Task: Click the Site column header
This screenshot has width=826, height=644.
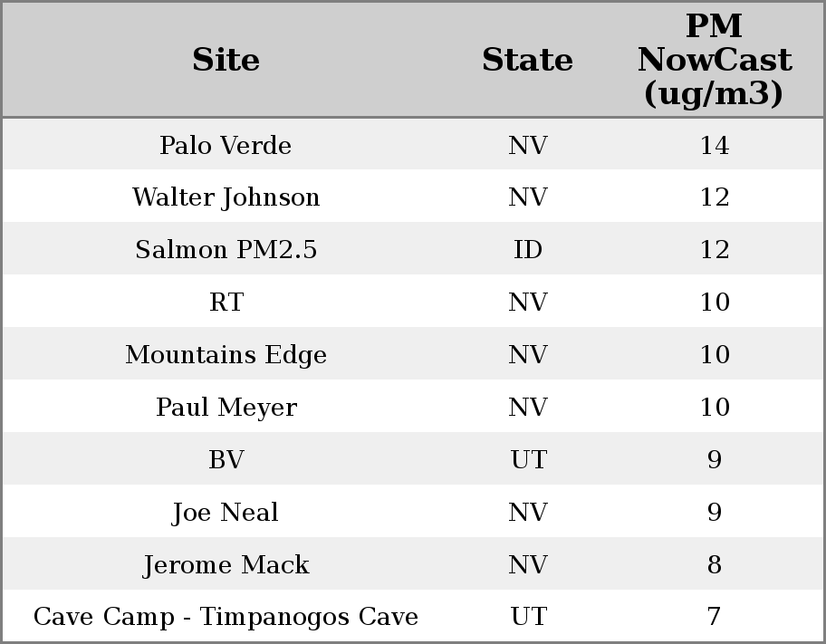Action: click(226, 60)
